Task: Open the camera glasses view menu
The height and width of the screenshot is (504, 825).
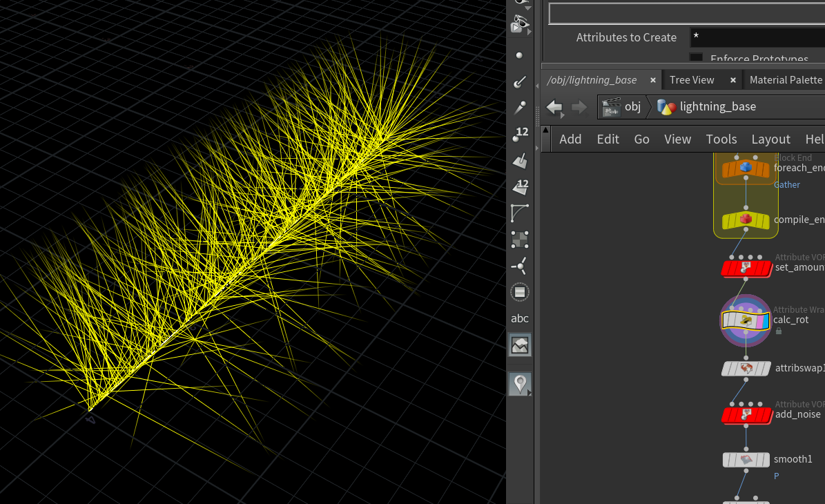Action: coord(520,24)
